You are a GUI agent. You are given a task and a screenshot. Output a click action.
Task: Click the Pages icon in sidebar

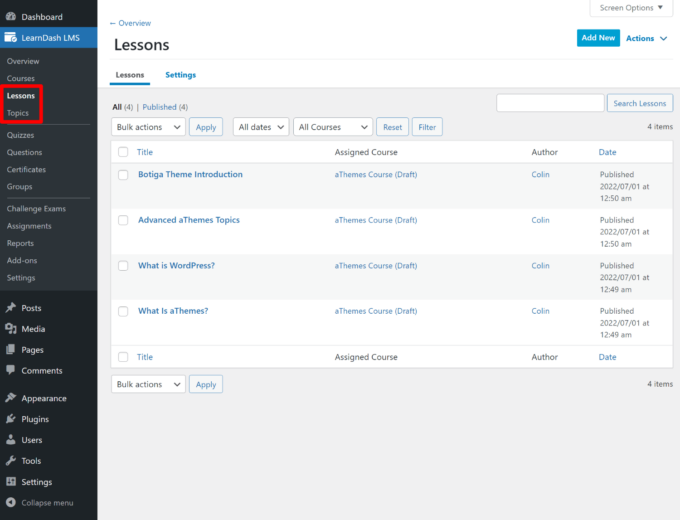(x=11, y=350)
